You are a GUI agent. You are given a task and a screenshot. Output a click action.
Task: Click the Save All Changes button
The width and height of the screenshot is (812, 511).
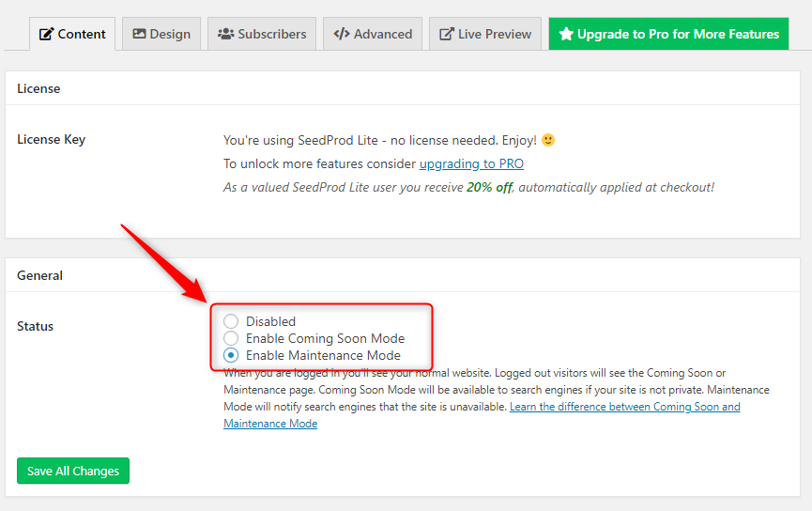tap(73, 471)
